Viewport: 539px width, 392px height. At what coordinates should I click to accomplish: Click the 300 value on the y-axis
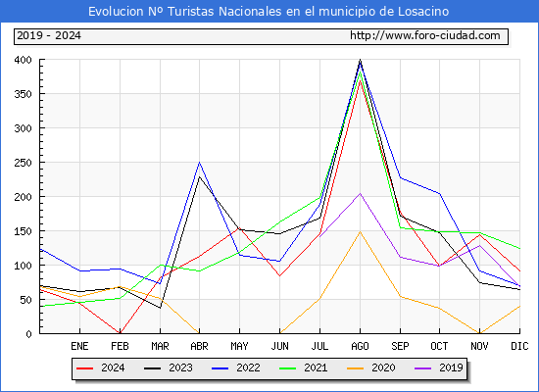point(24,128)
